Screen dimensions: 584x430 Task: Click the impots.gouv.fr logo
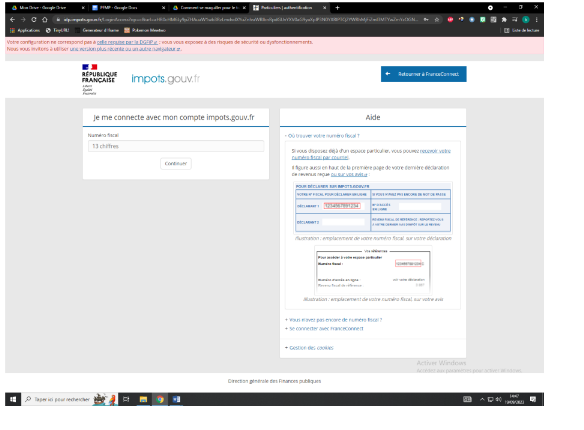pyautogui.click(x=165, y=79)
